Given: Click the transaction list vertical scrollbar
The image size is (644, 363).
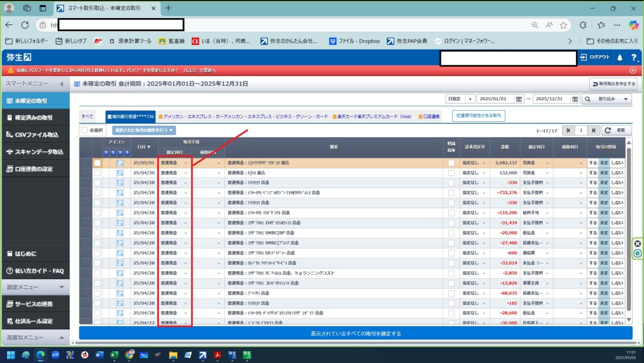Looking at the screenshot, I should tap(629, 231).
